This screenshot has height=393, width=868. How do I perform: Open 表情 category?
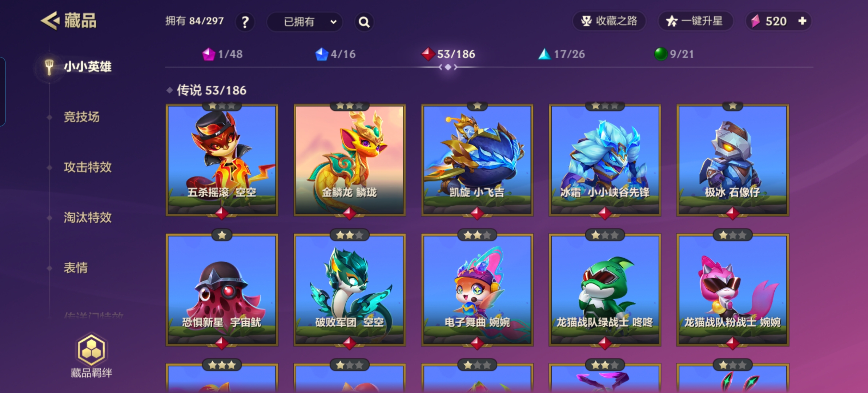(x=76, y=268)
